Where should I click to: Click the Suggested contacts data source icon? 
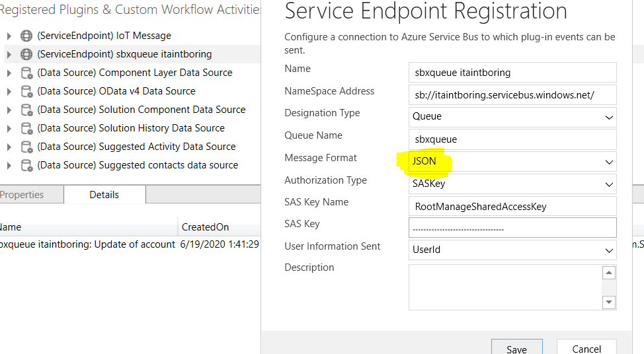coord(26,165)
